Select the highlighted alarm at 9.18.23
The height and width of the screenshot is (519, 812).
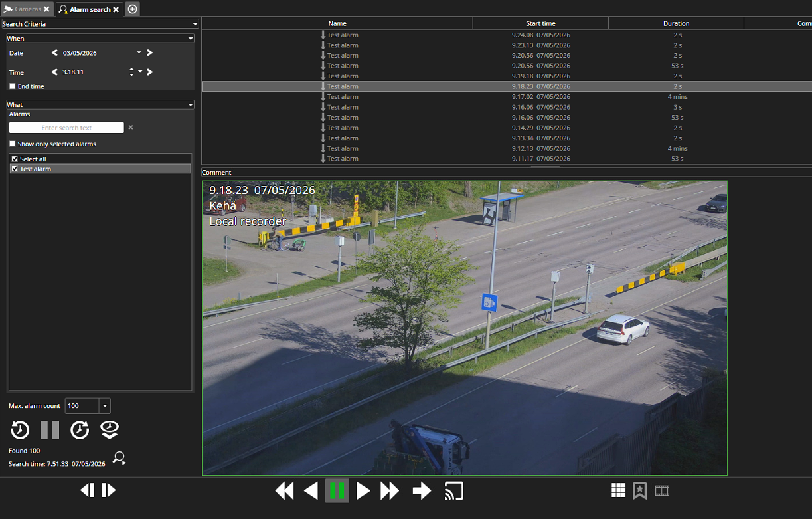(x=507, y=86)
